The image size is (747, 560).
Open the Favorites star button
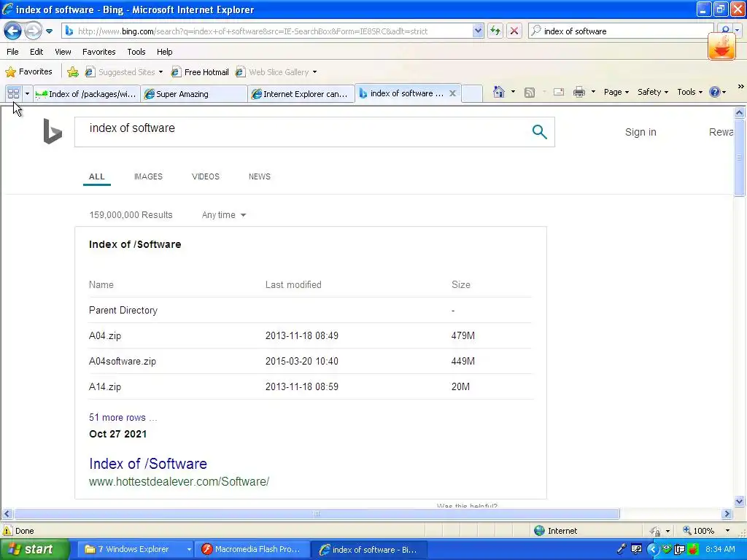(x=28, y=72)
